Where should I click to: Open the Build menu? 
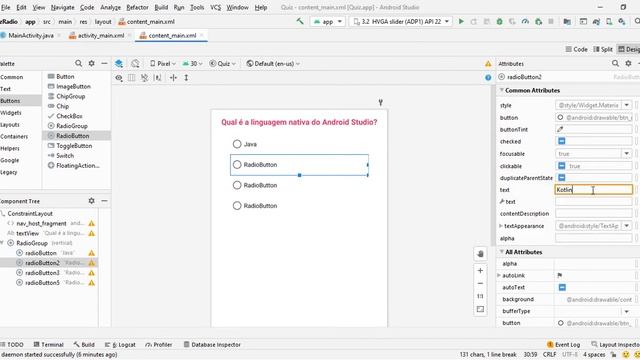(x=161, y=7)
